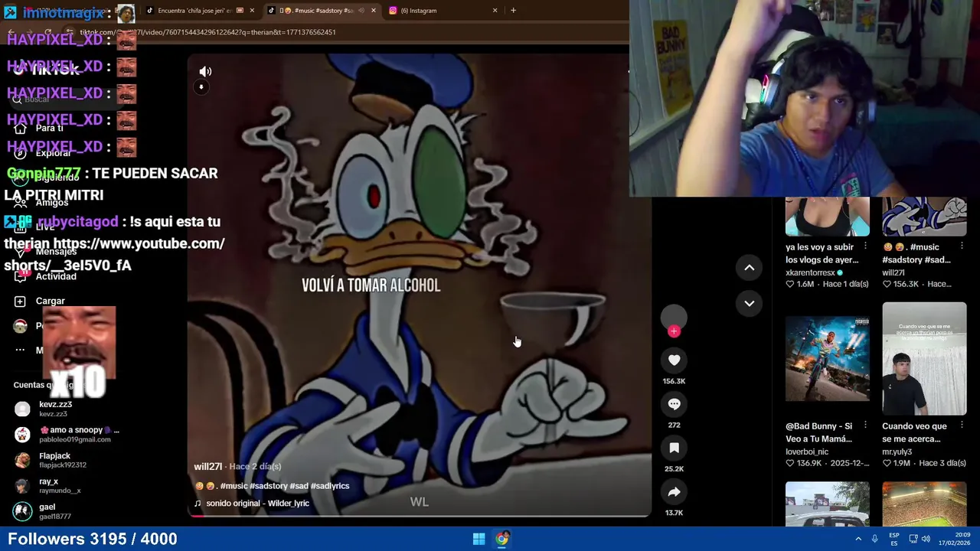980x551 pixels.
Task: Select Cargar in the sidebar
Action: [51, 302]
